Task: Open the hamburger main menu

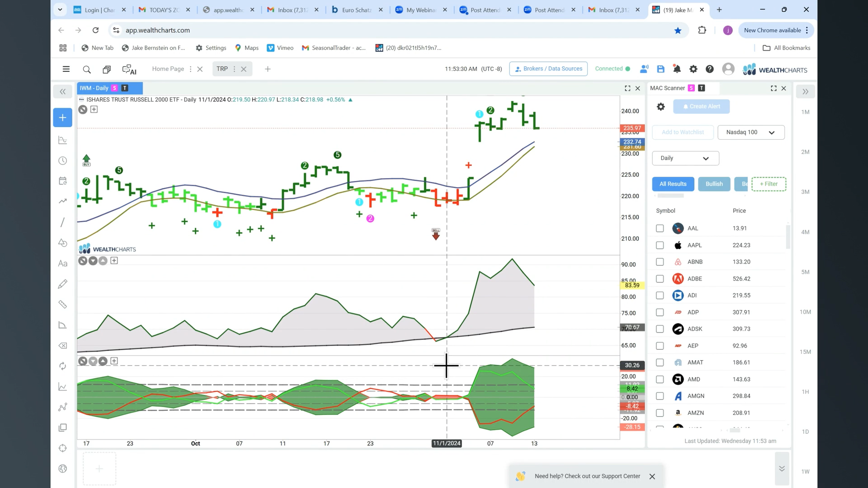Action: [66, 69]
